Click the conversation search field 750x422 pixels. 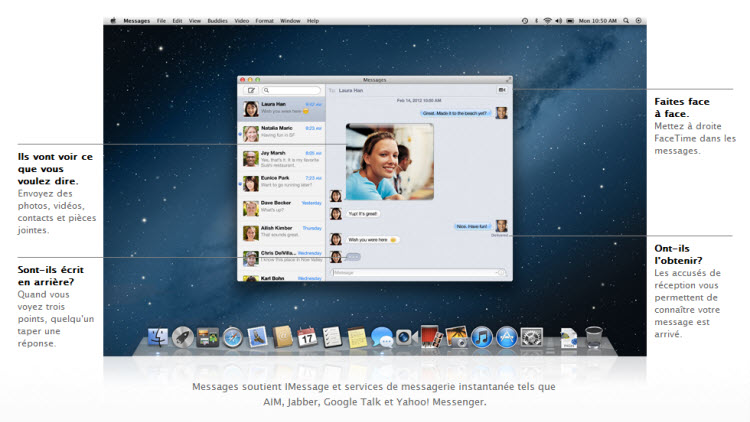pos(291,90)
